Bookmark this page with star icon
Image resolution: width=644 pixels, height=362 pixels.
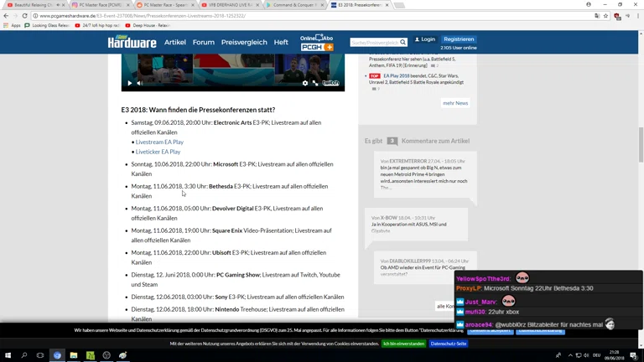(605, 16)
